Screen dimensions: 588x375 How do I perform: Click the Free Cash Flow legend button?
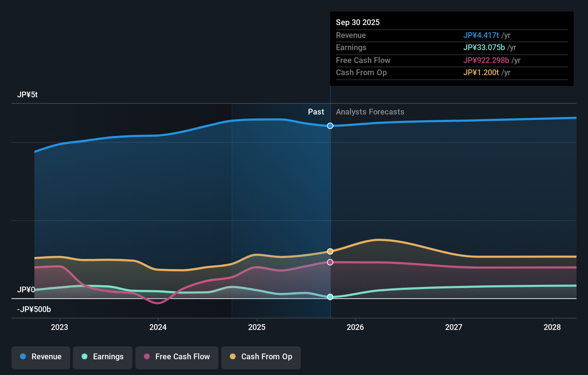pos(177,357)
